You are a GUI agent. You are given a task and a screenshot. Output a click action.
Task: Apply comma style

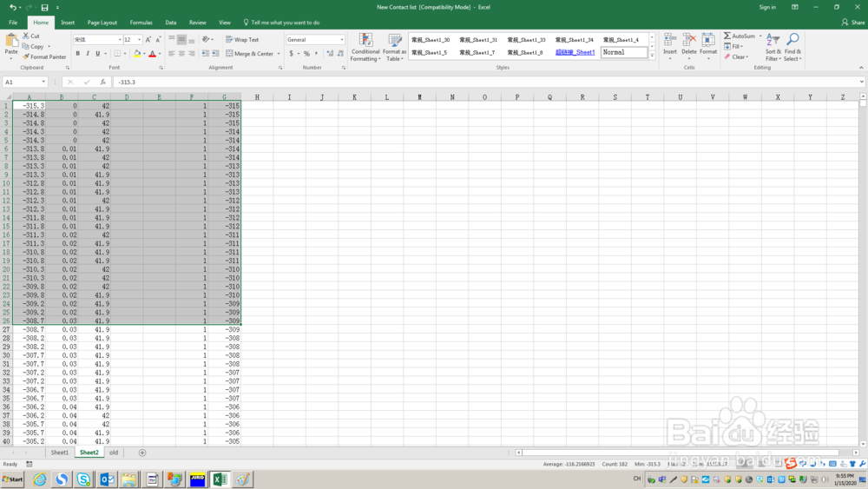tap(317, 54)
